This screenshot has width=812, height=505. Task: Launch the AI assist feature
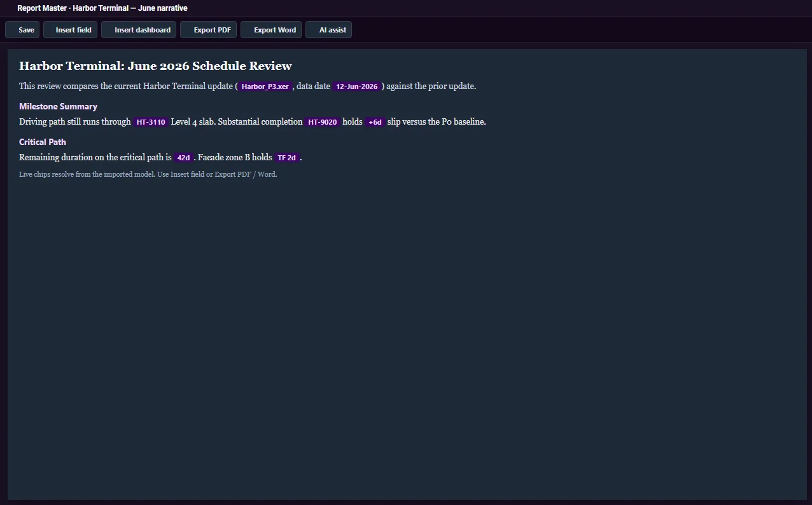pyautogui.click(x=328, y=30)
